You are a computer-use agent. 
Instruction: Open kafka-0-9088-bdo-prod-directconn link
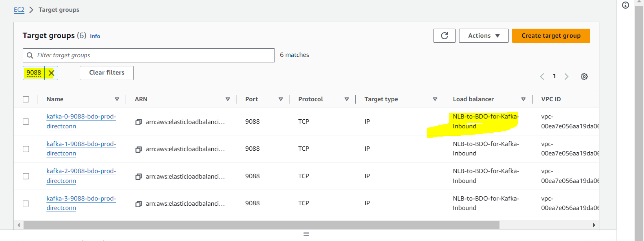(81, 121)
